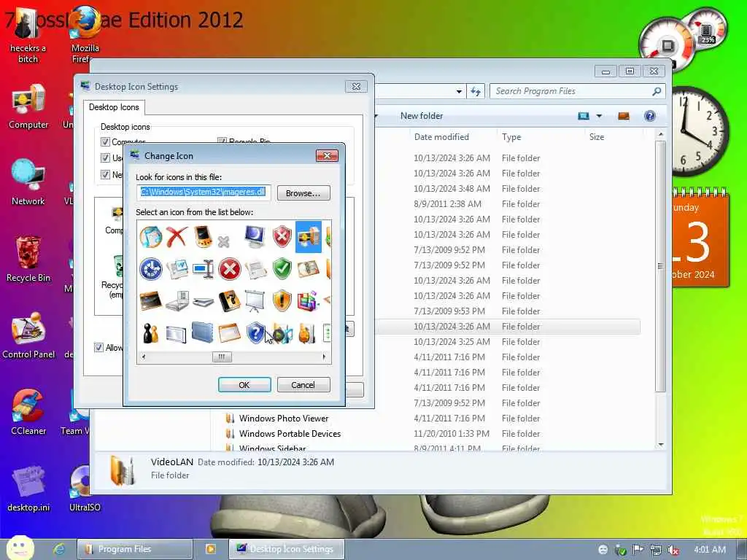The height and width of the screenshot is (560, 747).
Task: Select the highlighted computer personalization icon
Action: click(309, 237)
